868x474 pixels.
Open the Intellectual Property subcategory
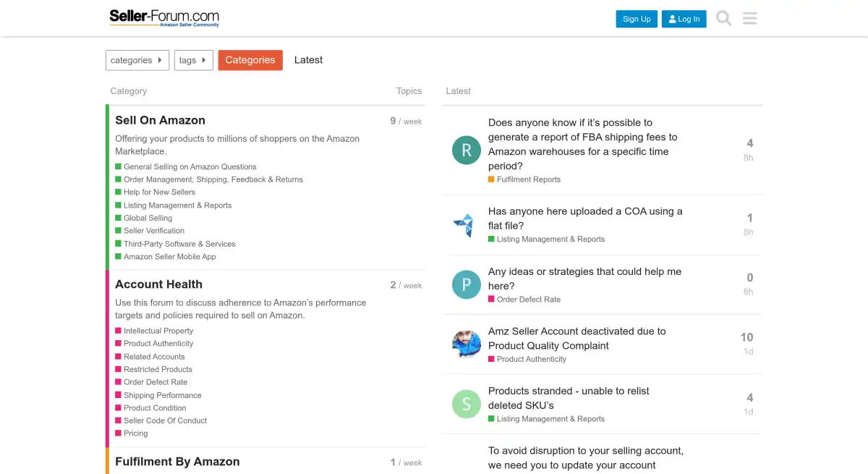coord(158,331)
